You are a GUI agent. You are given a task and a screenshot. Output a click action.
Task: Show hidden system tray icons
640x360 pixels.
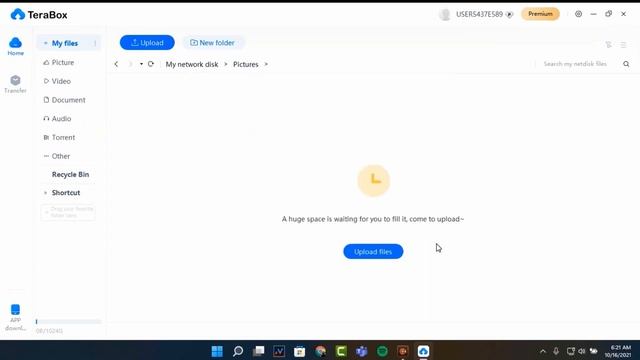pyautogui.click(x=543, y=351)
